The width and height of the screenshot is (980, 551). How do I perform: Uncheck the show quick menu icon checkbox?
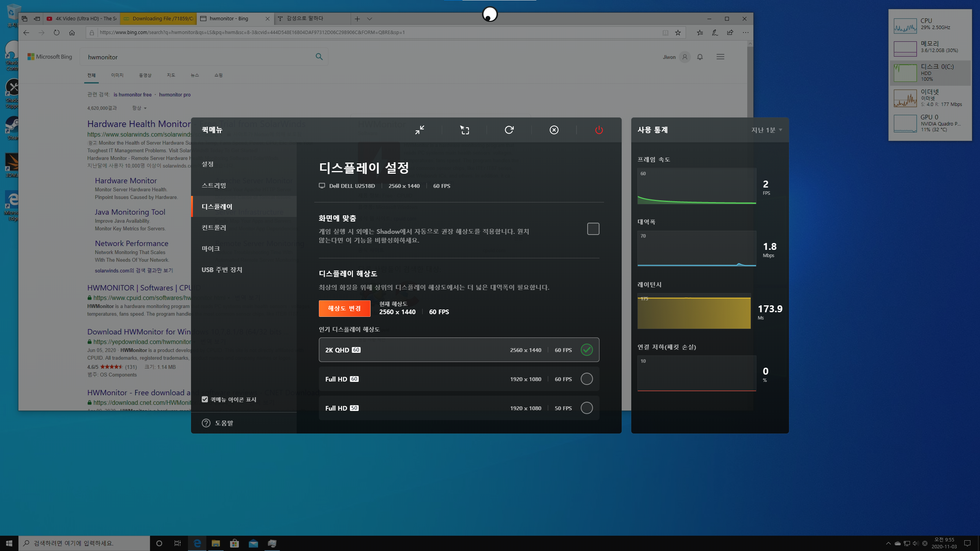point(205,399)
